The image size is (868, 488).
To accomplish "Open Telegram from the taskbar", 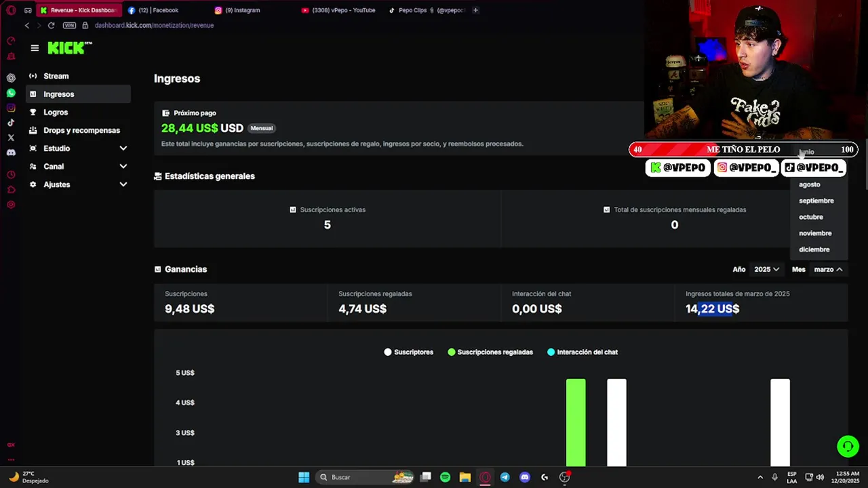I will point(505,477).
